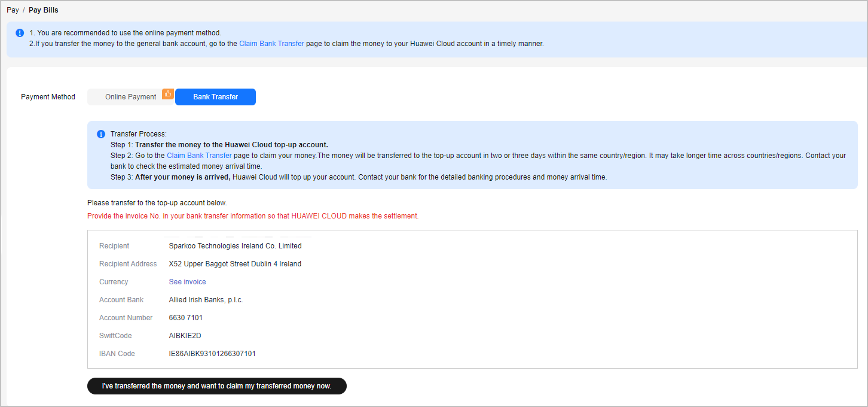Click the Account Bank field label

point(121,300)
